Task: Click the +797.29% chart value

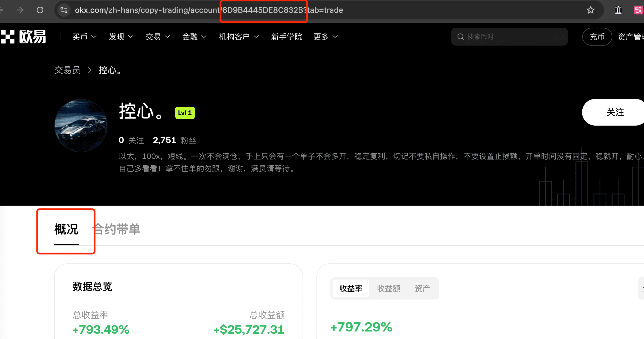Action: (x=361, y=327)
